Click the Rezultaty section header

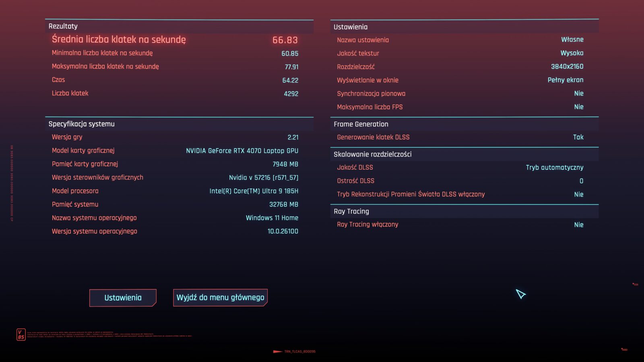point(63,26)
